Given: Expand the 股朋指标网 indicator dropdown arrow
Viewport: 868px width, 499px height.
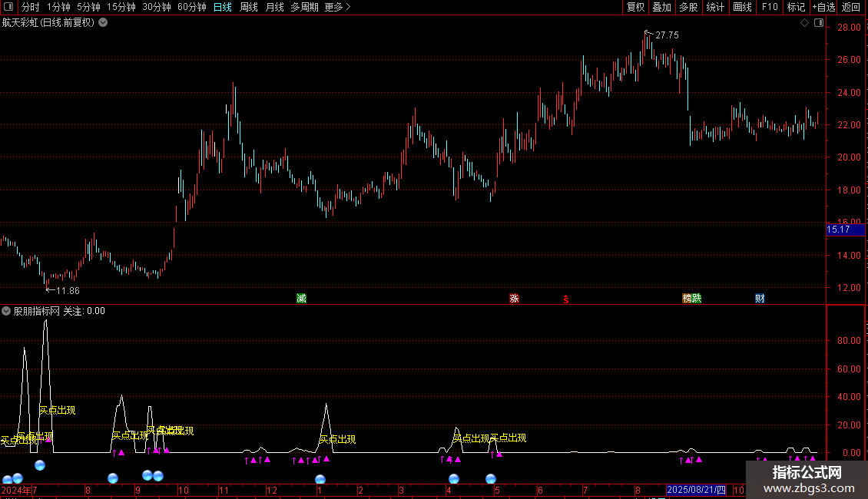Looking at the screenshot, I should pyautogui.click(x=6, y=311).
